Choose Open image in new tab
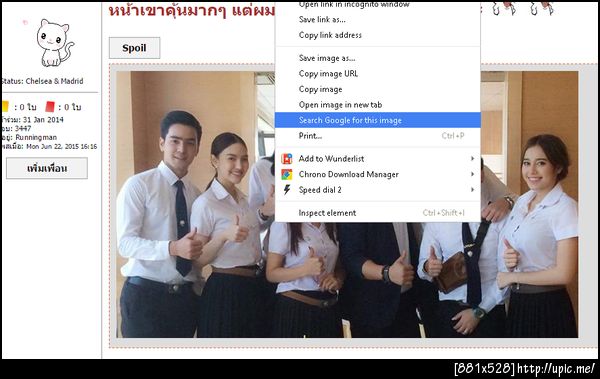This screenshot has width=600, height=379. (x=377, y=105)
